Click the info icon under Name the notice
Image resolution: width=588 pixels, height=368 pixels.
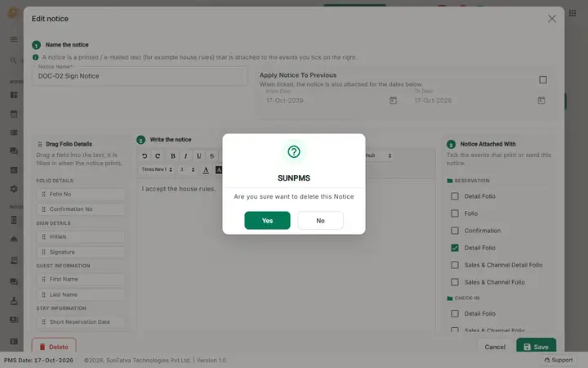(x=36, y=57)
